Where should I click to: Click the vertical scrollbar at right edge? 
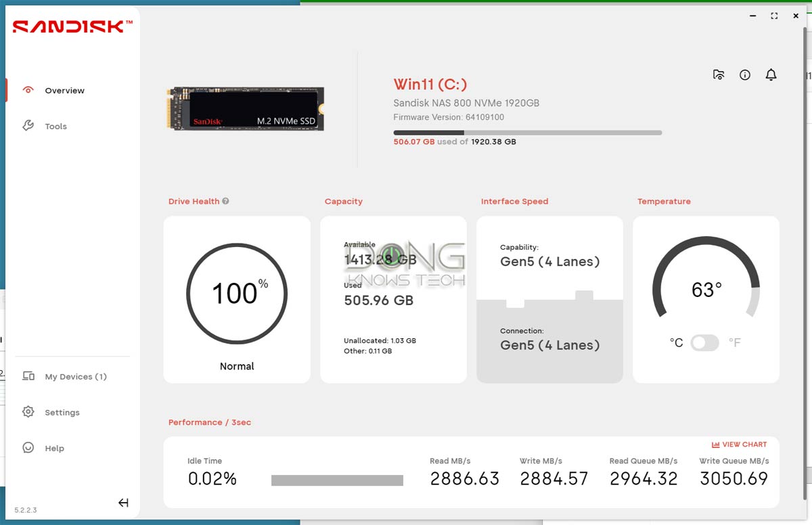tap(805, 264)
